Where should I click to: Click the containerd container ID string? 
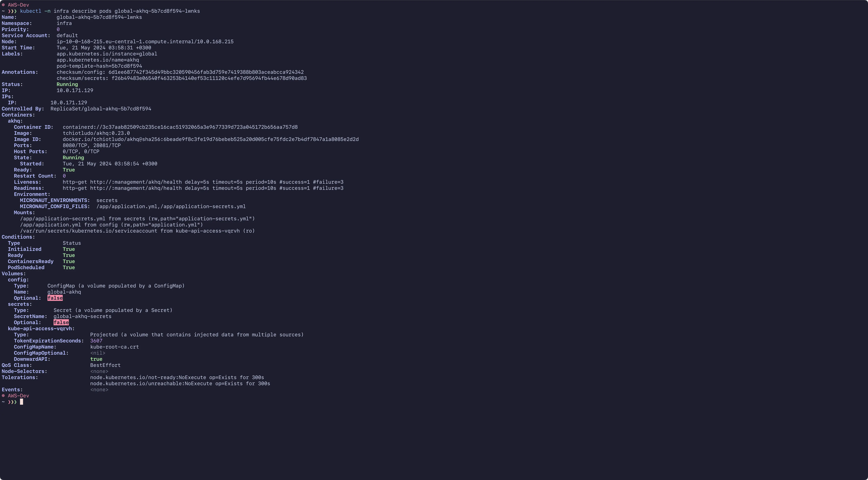[180, 127]
